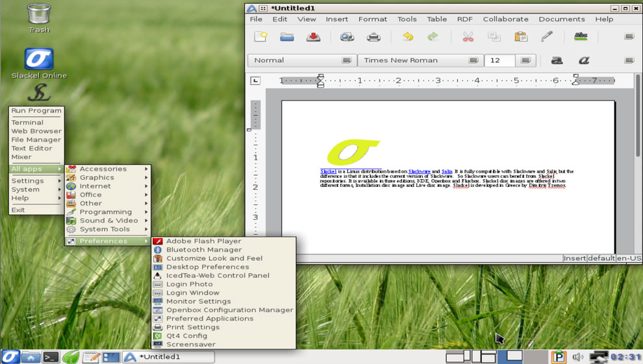The width and height of the screenshot is (643, 364).
Task: Click the Undo arrow icon
Action: (x=408, y=37)
